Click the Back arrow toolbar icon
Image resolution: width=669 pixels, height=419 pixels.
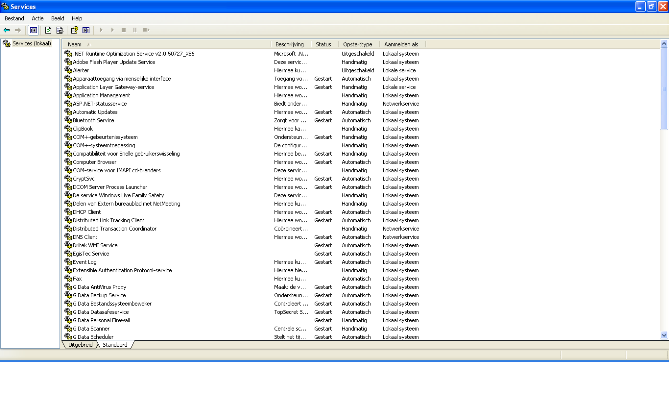pos(6,30)
